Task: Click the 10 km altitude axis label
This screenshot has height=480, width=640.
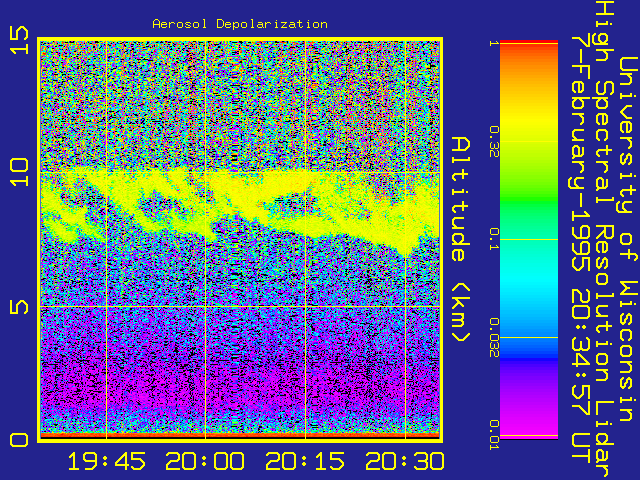Action: (20, 172)
